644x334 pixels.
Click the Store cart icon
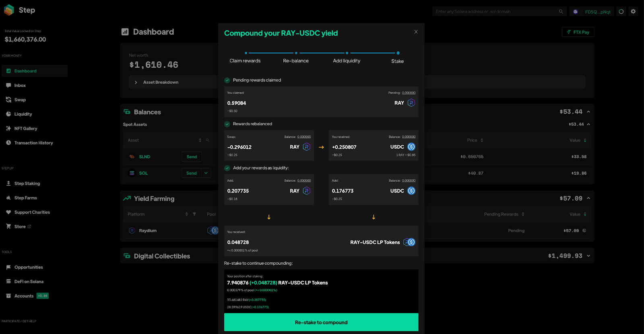click(8, 226)
